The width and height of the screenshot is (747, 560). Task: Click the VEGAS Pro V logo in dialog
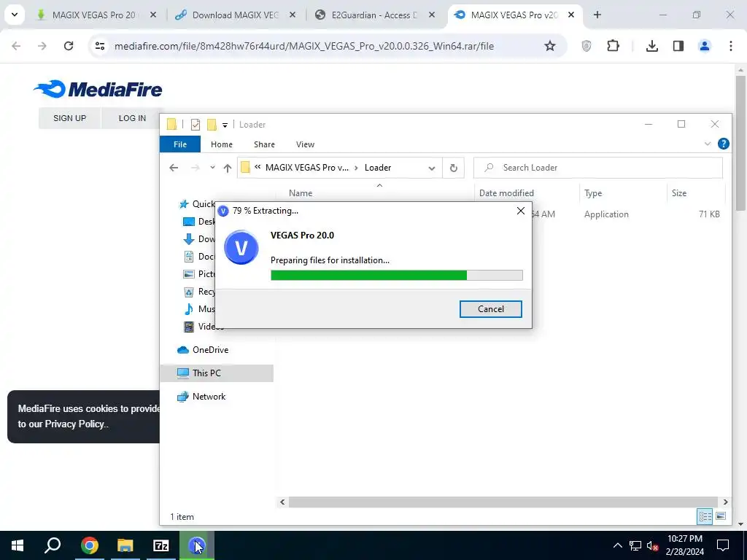coord(241,248)
